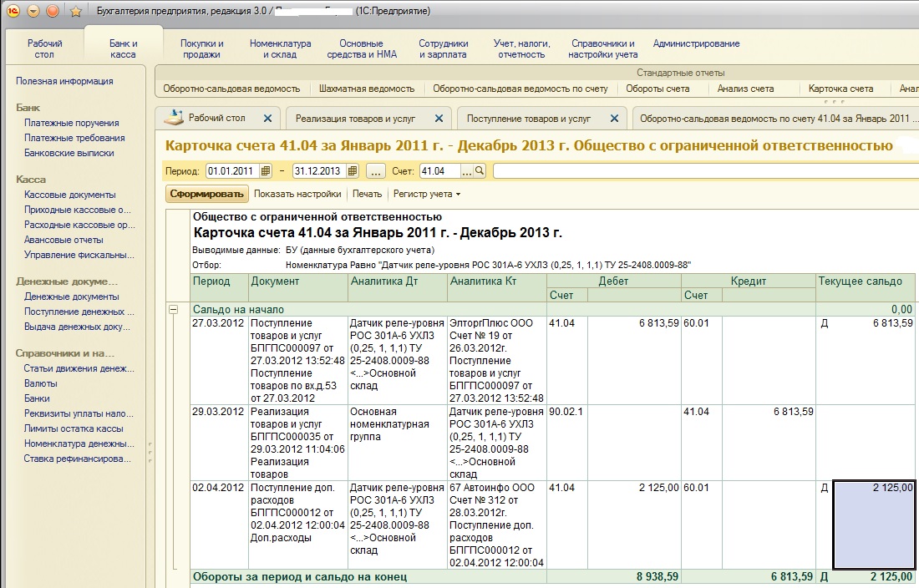Open calendar picker for period start date
The image size is (919, 588).
[266, 171]
